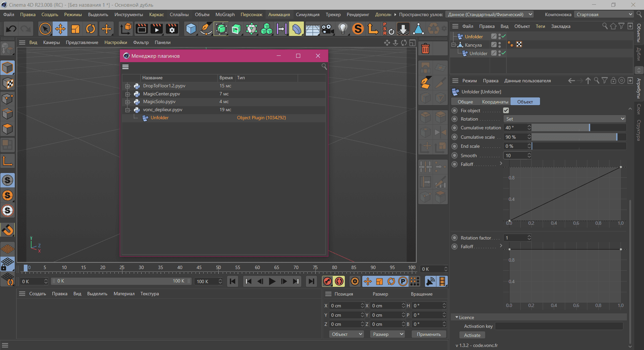Screen dimensions: 644x350
Task: Switch to Координаты tab in attributes
Action: tap(495, 102)
